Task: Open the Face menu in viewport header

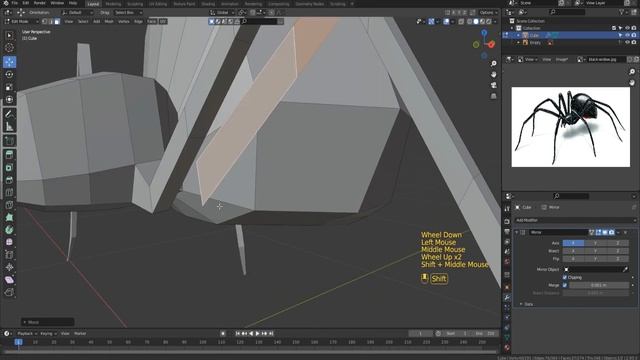Action: pos(151,21)
